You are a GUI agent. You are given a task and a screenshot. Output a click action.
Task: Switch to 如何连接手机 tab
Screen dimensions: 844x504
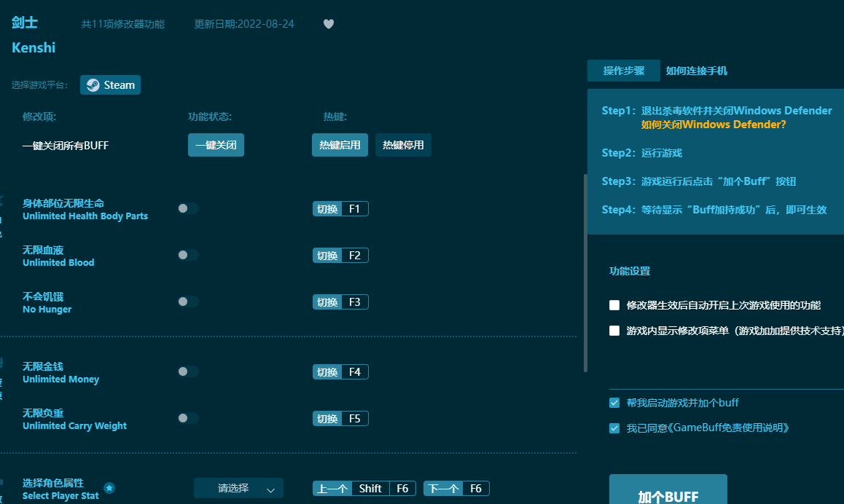tap(696, 71)
